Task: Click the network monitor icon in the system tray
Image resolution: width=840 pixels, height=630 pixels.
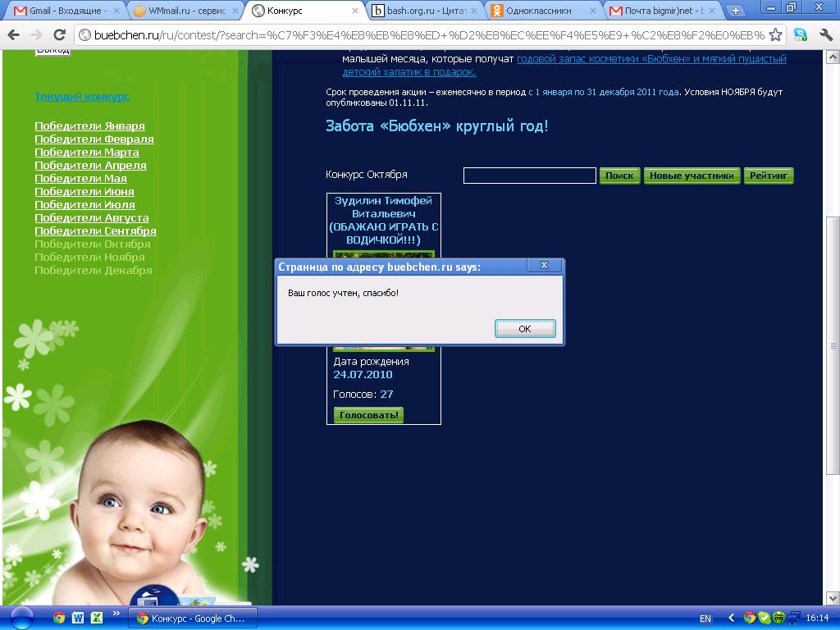Action: (x=794, y=619)
